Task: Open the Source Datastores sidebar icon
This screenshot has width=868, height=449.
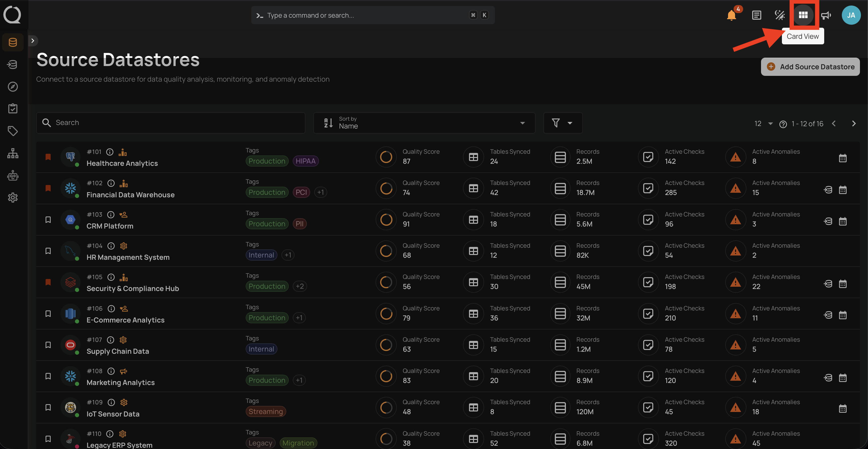Action: point(13,42)
